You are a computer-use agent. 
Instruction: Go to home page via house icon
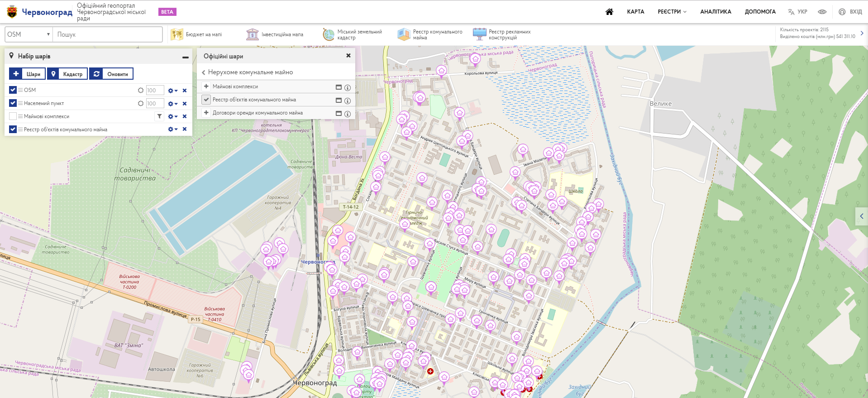pyautogui.click(x=609, y=12)
